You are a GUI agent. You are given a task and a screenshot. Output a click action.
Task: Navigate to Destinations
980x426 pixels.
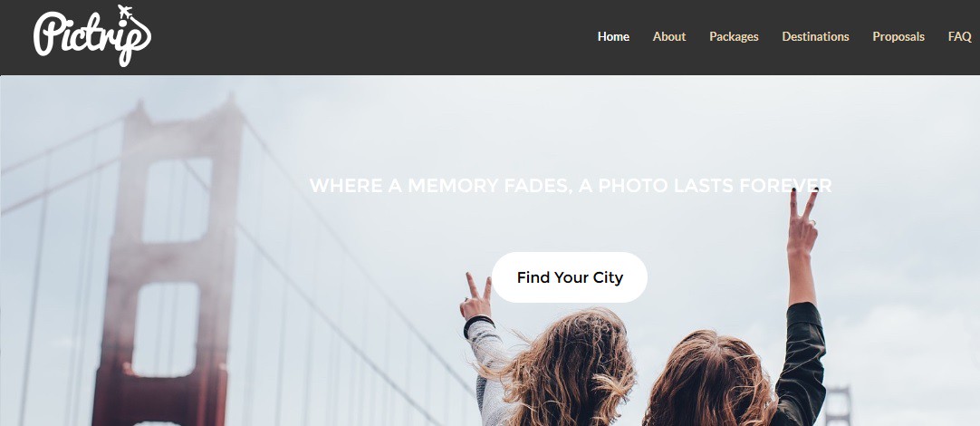[816, 37]
